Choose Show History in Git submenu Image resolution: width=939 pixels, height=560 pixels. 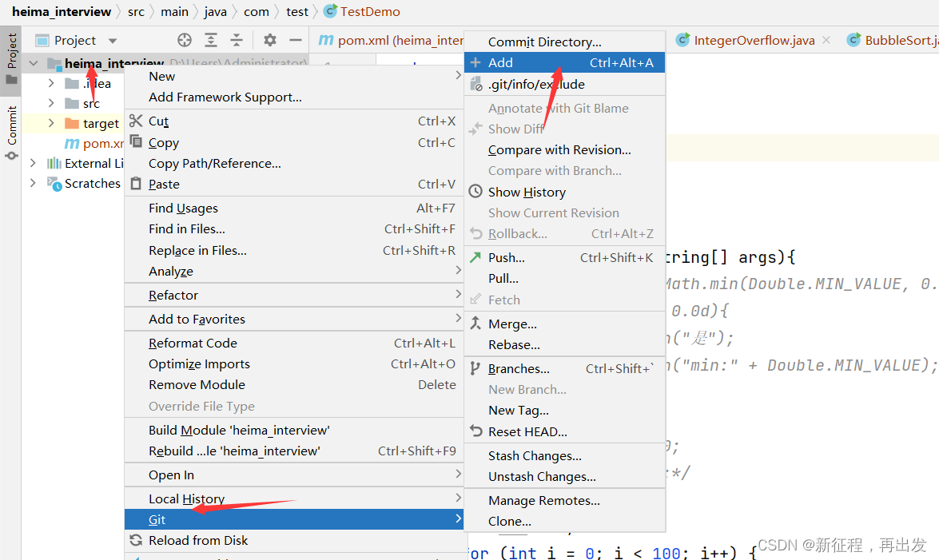(565, 193)
